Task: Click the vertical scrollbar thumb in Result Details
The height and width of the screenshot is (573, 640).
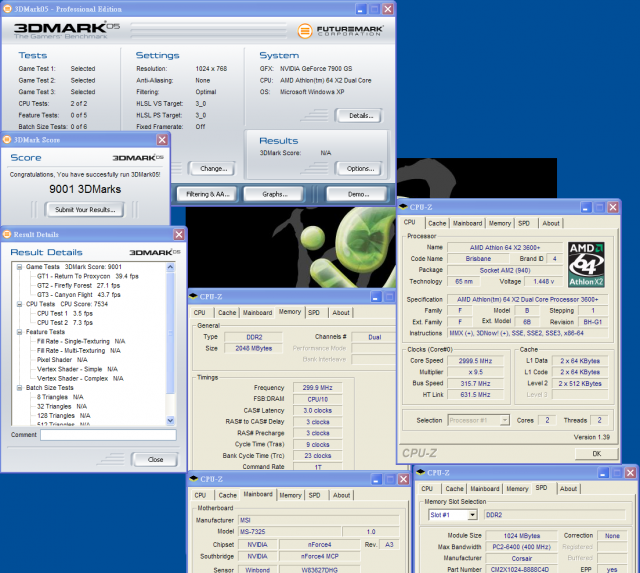Action: [x=171, y=333]
